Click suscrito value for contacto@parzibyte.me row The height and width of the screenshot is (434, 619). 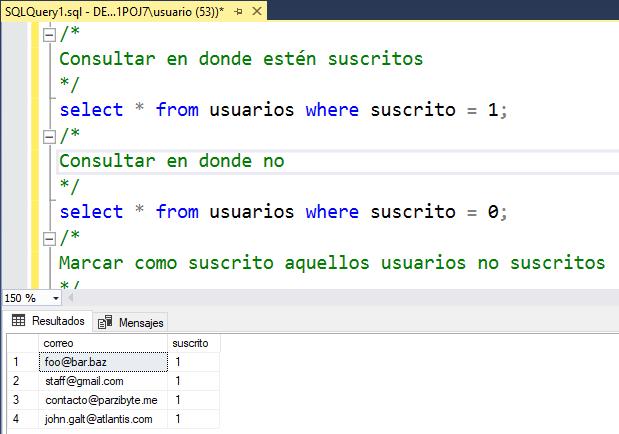[x=193, y=400]
